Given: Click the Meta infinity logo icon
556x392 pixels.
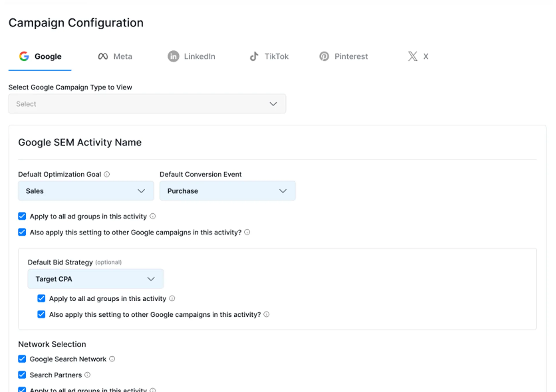Looking at the screenshot, I should click(x=103, y=56).
